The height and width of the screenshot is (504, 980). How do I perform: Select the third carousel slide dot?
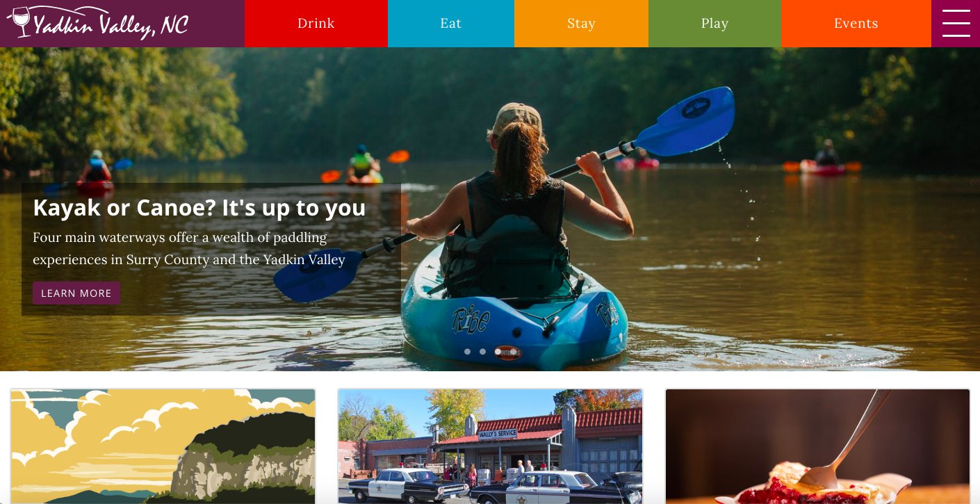click(498, 352)
